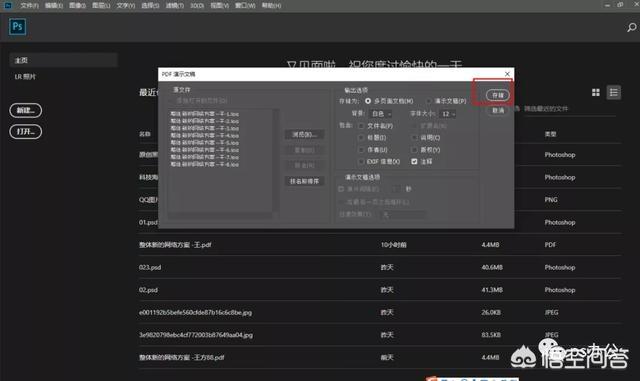Click the 存储 button in the dialog

[498, 95]
